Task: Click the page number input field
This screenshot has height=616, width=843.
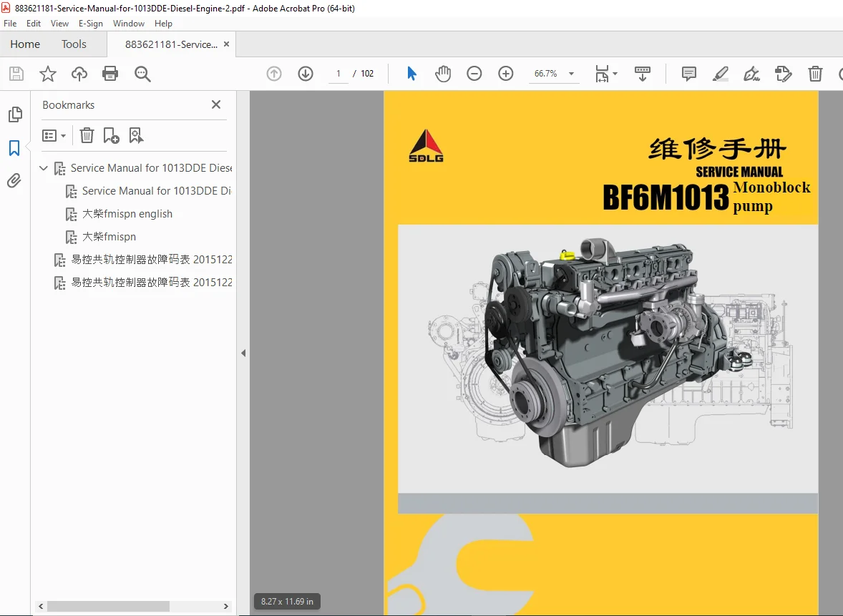Action: click(338, 74)
